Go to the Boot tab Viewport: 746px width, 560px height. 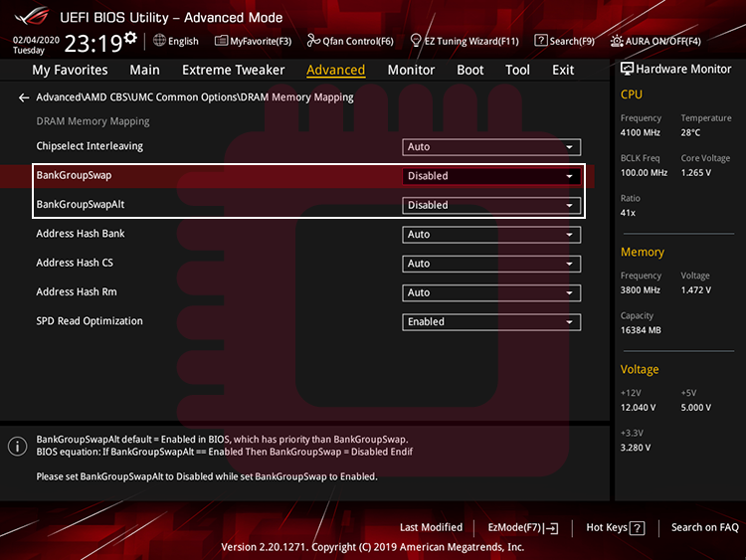(x=469, y=70)
